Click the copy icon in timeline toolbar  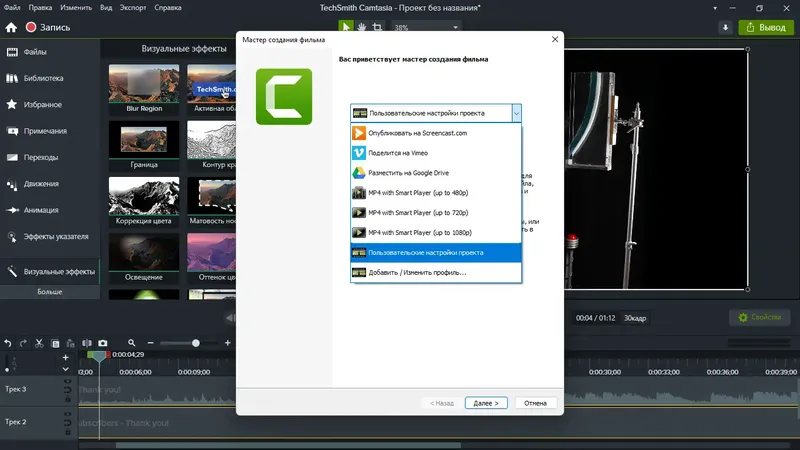coord(55,343)
